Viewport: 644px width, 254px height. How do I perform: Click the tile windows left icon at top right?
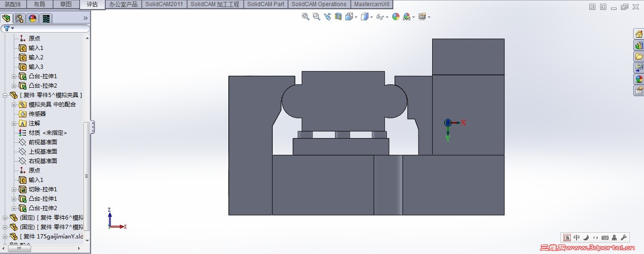pyautogui.click(x=593, y=7)
